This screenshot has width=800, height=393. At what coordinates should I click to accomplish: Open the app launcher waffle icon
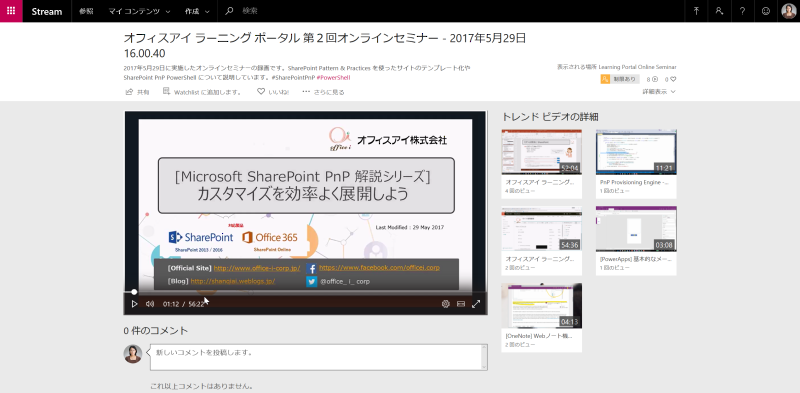coord(11,11)
